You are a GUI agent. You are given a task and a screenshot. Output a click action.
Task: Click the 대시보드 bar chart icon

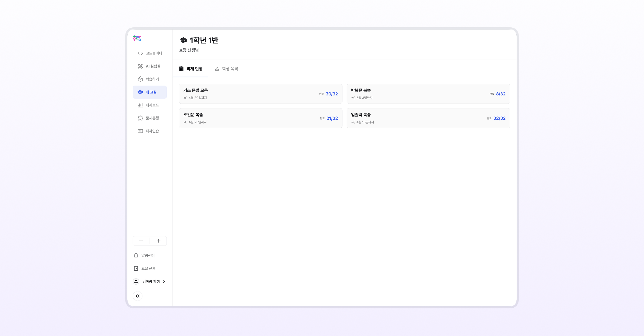coord(140,105)
